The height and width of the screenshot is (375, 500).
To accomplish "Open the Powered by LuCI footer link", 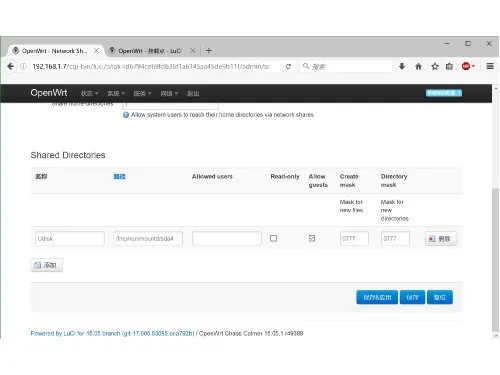I will (x=112, y=333).
